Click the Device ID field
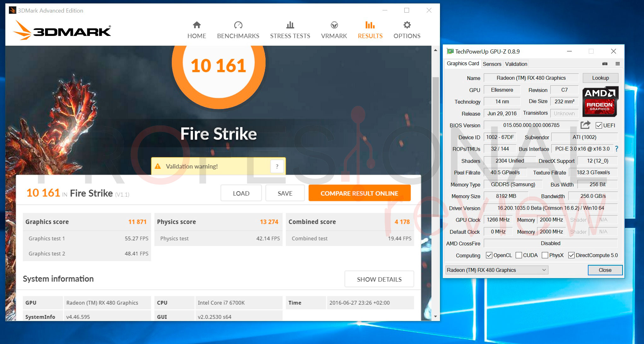The height and width of the screenshot is (344, 644). point(500,137)
